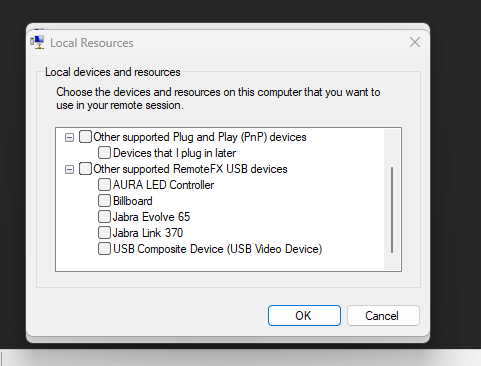Select the AURA LED Controller label
This screenshot has width=481, height=366.
point(163,185)
